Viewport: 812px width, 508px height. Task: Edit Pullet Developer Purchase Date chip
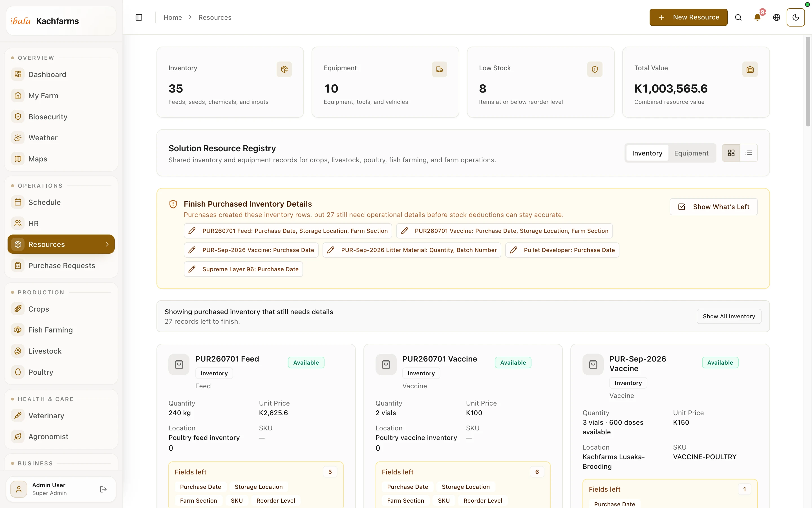[x=562, y=250]
